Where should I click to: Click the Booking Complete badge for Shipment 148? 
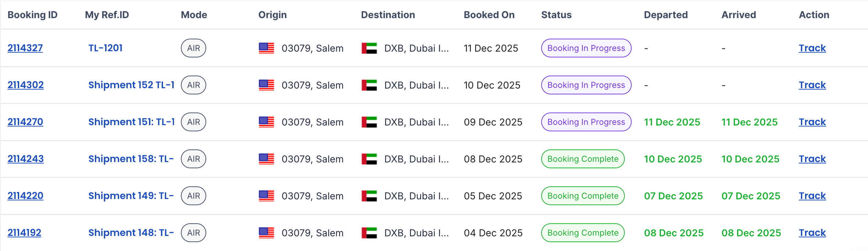coord(583,233)
